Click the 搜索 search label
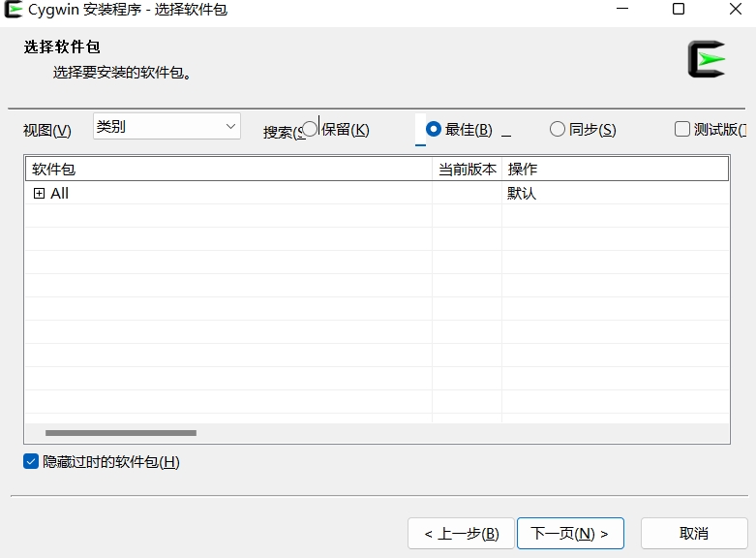This screenshot has height=558, width=756. coord(284,132)
